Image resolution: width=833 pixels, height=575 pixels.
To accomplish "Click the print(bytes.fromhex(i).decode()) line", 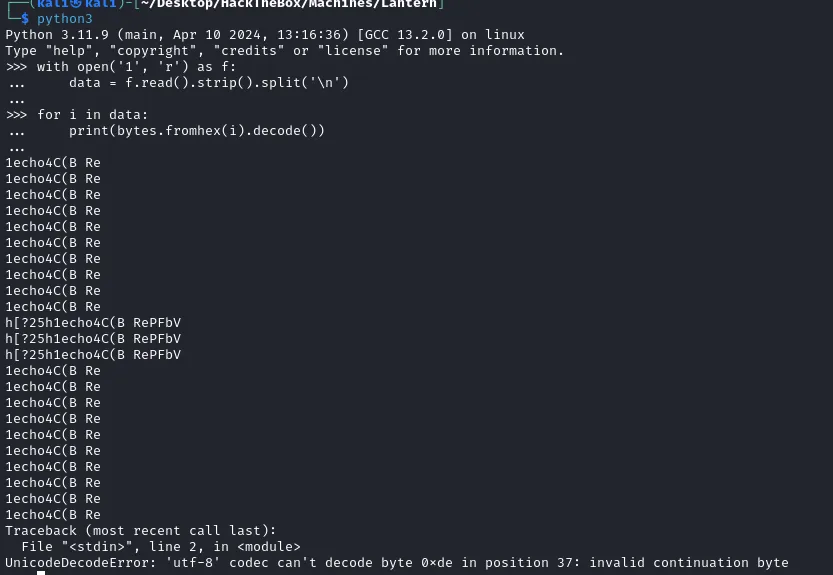I will (197, 131).
